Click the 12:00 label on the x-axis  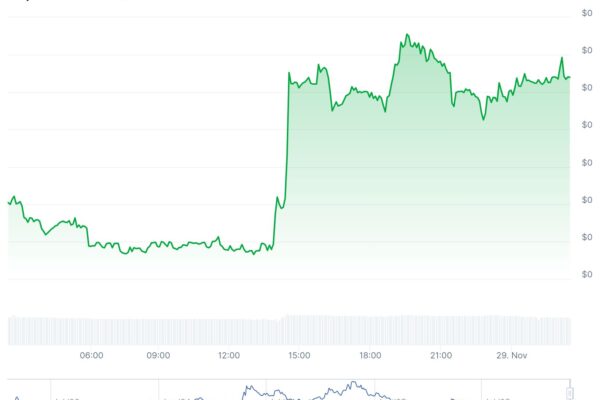(x=229, y=355)
